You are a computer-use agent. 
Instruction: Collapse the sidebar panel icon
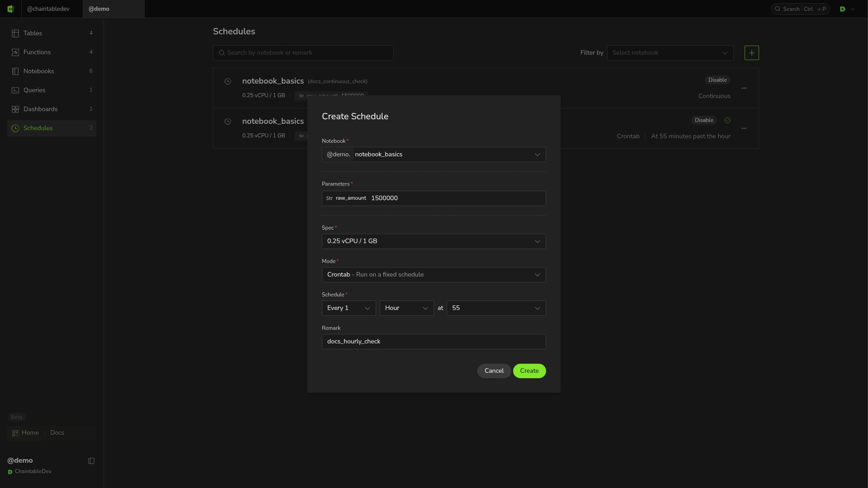click(91, 461)
